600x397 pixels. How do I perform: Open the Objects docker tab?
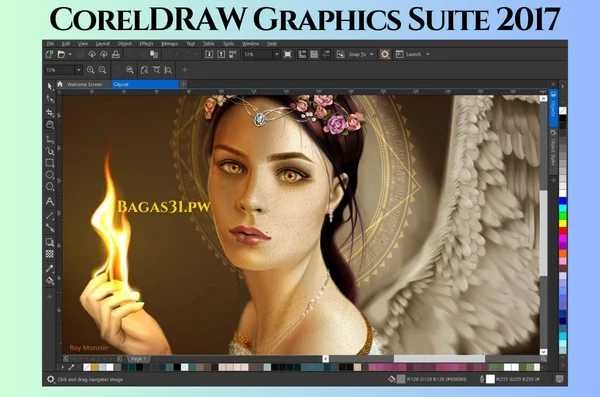(x=553, y=108)
